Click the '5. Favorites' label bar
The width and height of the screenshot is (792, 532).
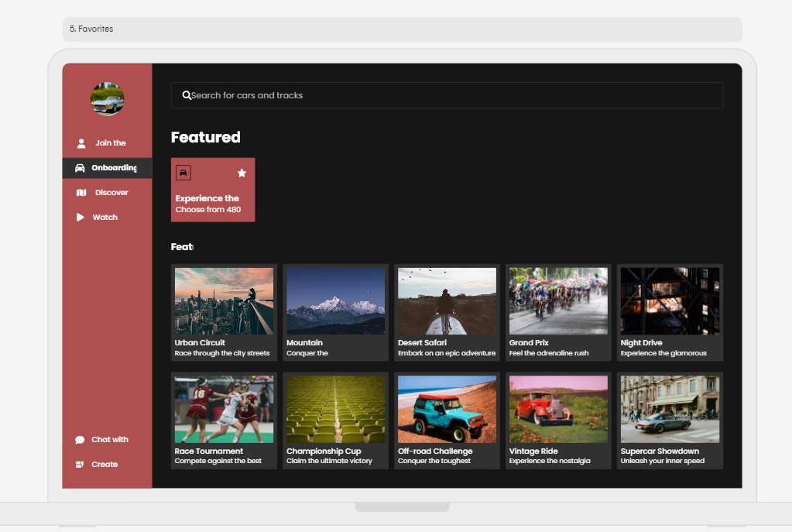click(x=403, y=29)
